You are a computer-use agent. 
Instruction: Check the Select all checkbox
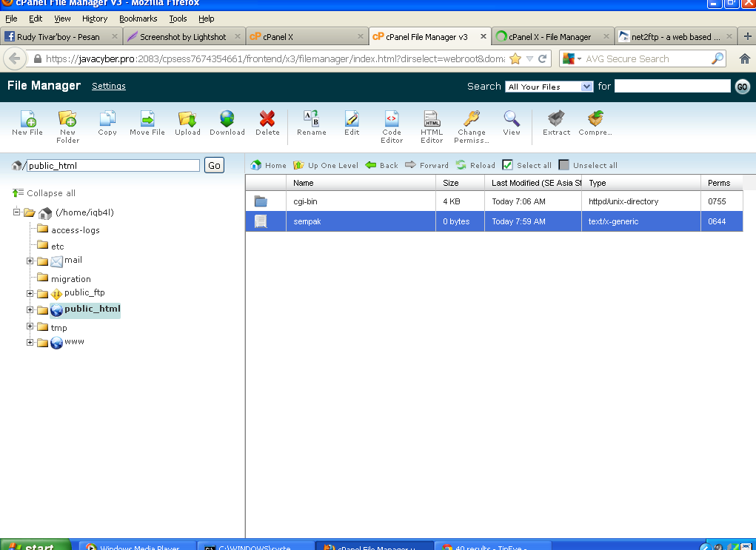click(507, 165)
